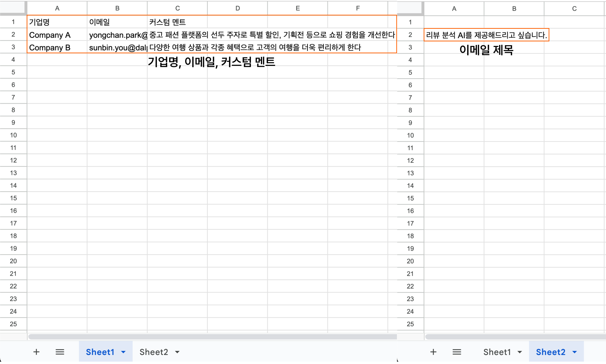Open the Sheet1 tab dropdown arrow on left spreadsheet
Screen dimensions: 606x364
click(x=123, y=352)
